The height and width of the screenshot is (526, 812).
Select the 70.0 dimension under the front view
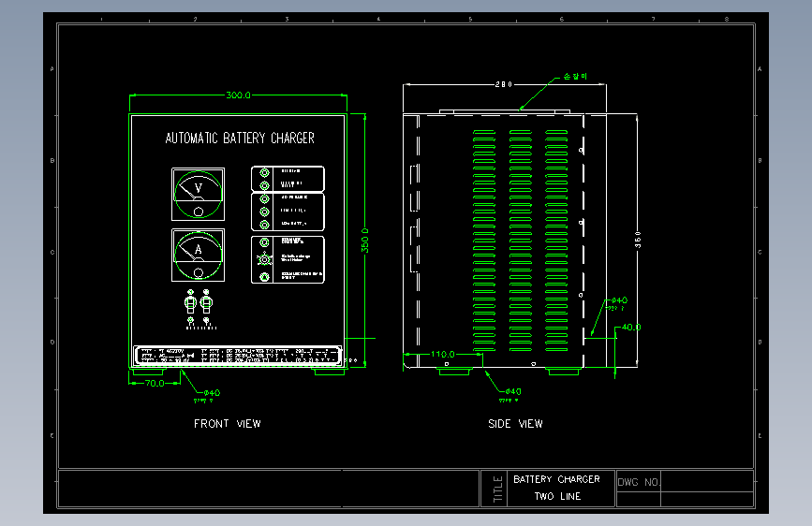(155, 383)
